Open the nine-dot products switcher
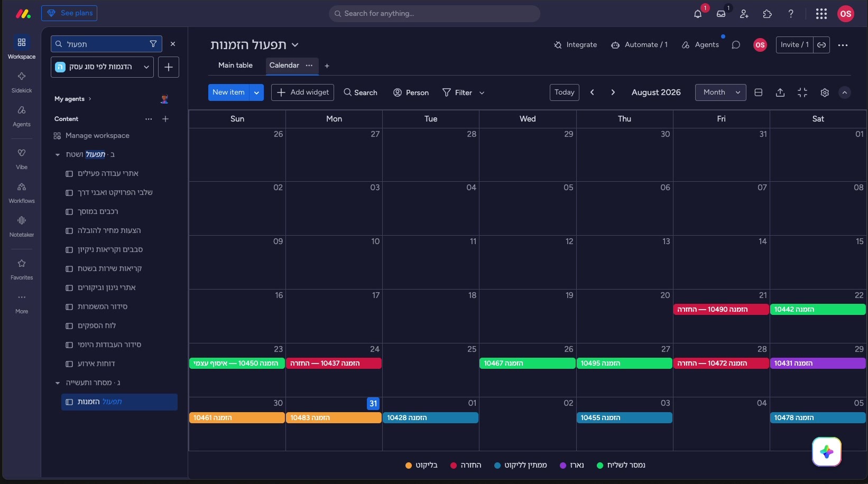The image size is (868, 484). click(821, 14)
